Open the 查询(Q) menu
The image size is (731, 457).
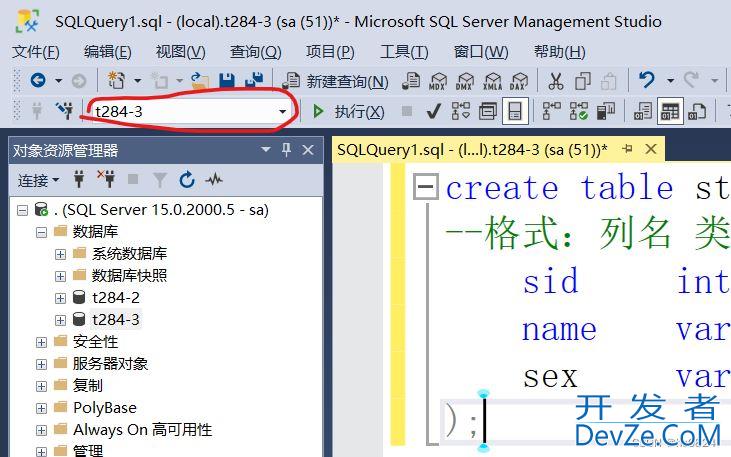[255, 51]
